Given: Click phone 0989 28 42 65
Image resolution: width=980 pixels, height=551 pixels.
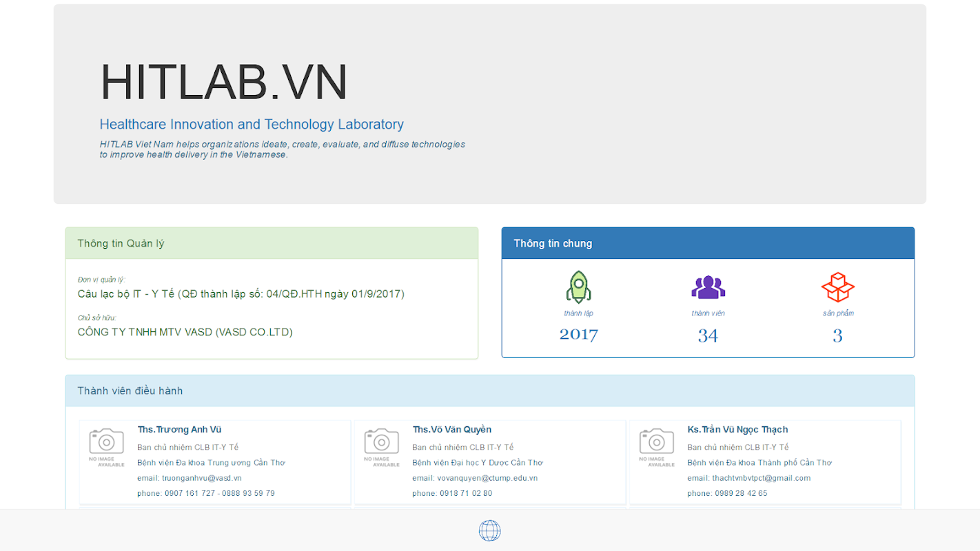Looking at the screenshot, I should pyautogui.click(x=727, y=493).
